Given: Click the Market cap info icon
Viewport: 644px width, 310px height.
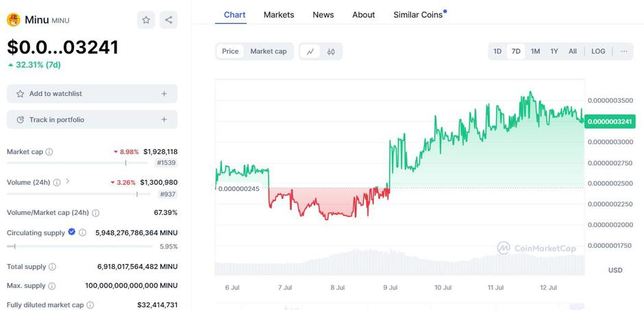Looking at the screenshot, I should (49, 152).
